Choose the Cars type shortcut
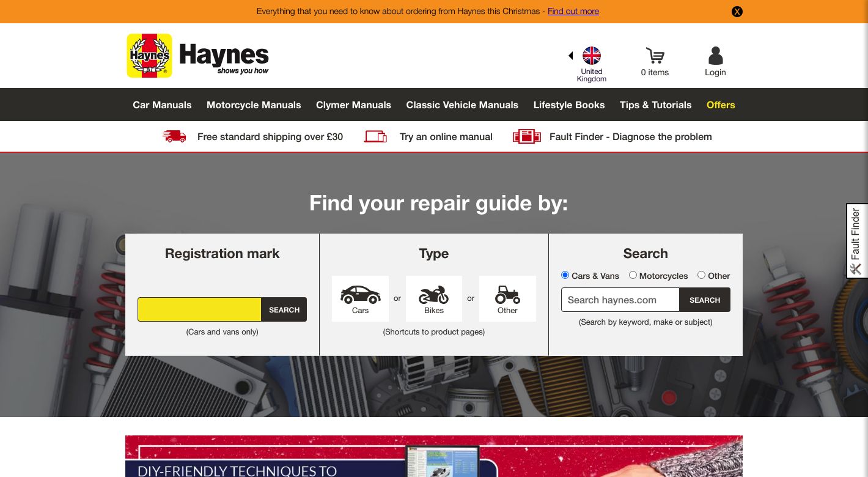The width and height of the screenshot is (868, 477). [360, 298]
